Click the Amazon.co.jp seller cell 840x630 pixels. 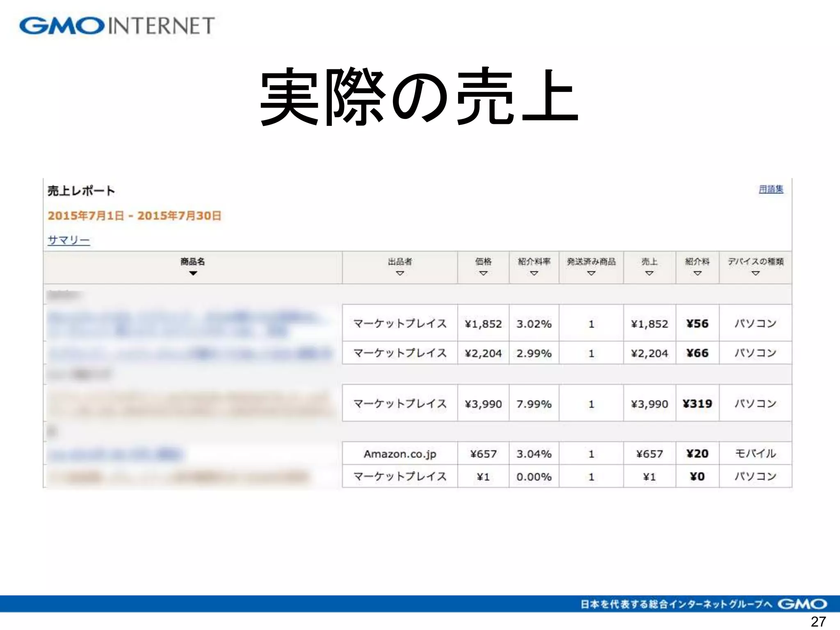point(400,454)
